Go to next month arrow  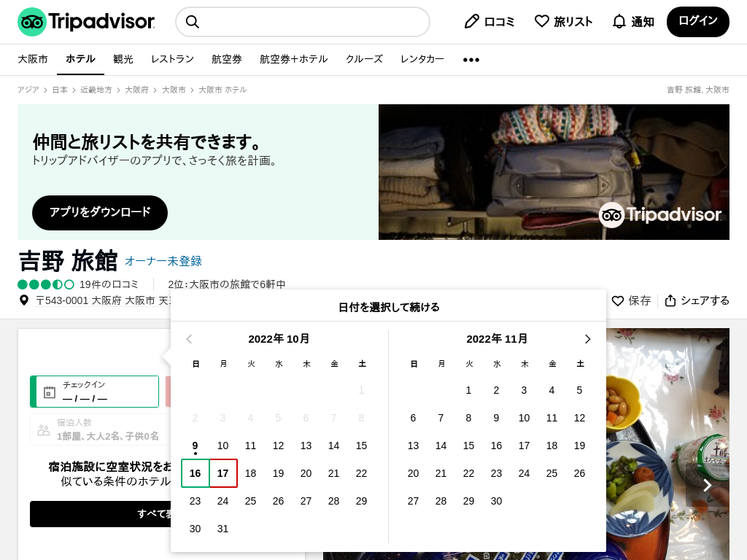tap(587, 339)
